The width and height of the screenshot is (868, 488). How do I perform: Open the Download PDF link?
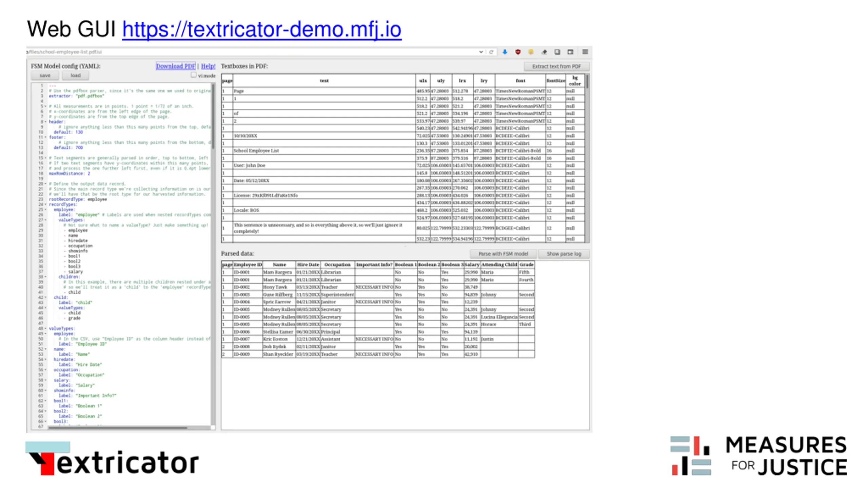(x=176, y=66)
